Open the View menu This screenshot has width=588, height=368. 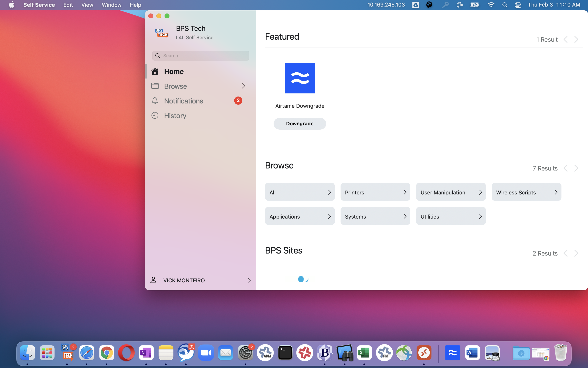click(x=87, y=5)
